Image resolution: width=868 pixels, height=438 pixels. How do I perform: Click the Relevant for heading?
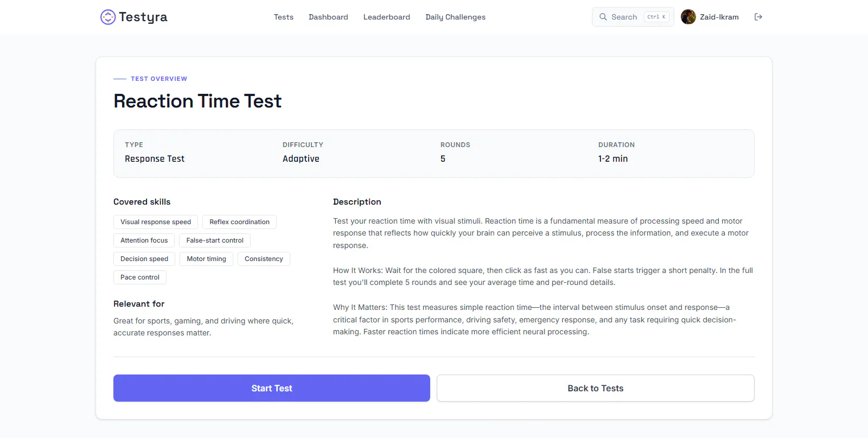(x=139, y=304)
